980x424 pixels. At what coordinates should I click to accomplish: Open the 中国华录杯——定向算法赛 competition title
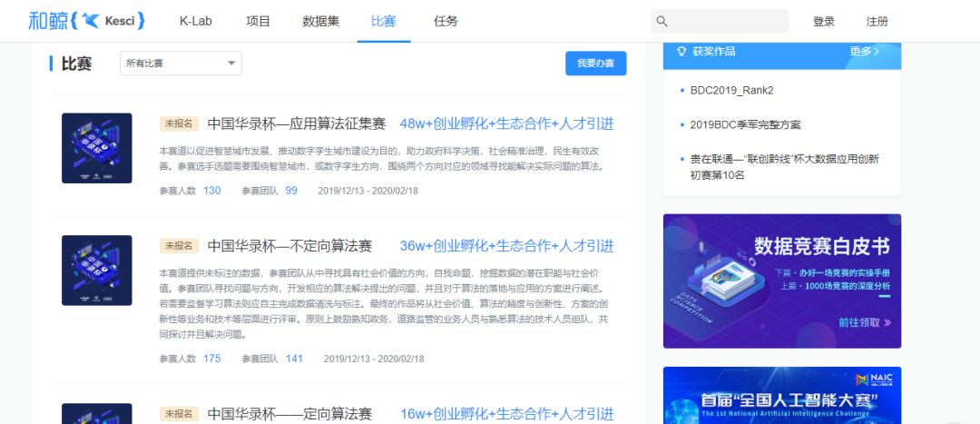[289, 414]
